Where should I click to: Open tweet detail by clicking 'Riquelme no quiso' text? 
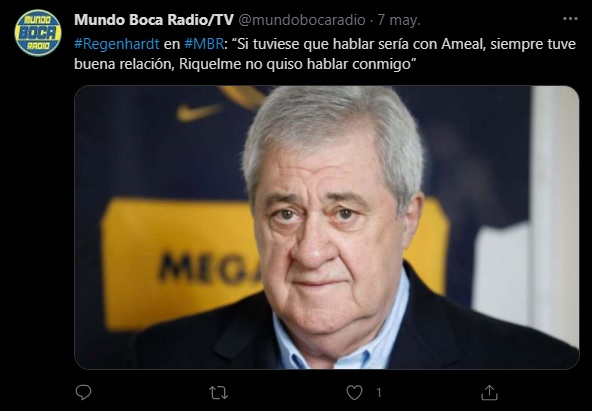point(240,64)
